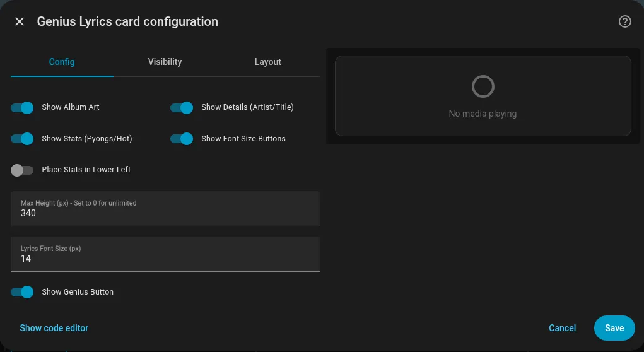Click the circle icon in the preview card
This screenshot has width=644, height=352.
[x=483, y=86]
